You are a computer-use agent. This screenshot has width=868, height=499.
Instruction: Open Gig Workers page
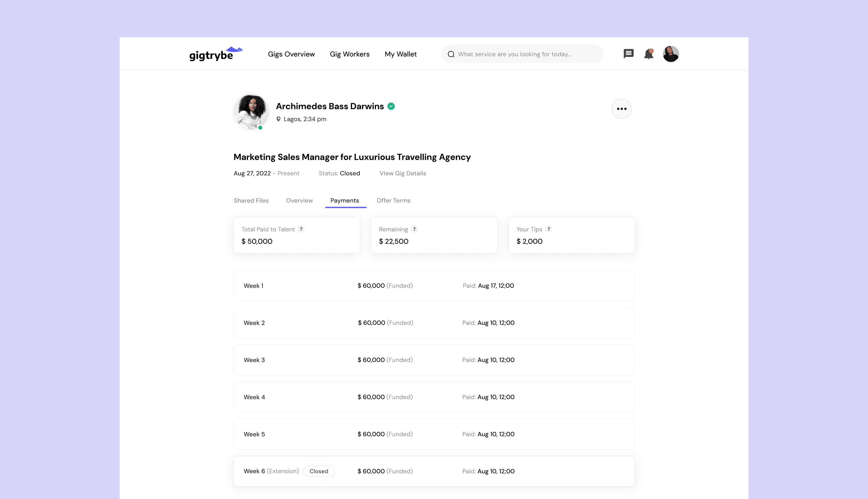(349, 54)
